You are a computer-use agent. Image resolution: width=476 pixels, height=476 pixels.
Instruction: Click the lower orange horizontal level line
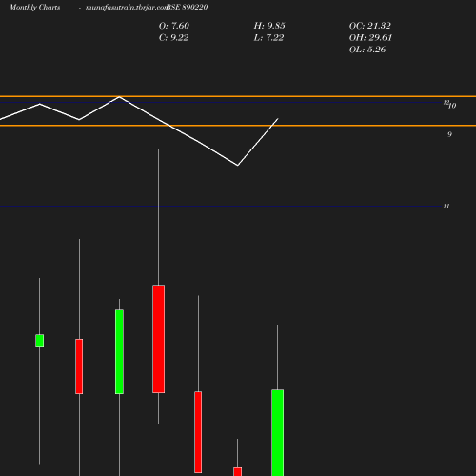click(238, 126)
